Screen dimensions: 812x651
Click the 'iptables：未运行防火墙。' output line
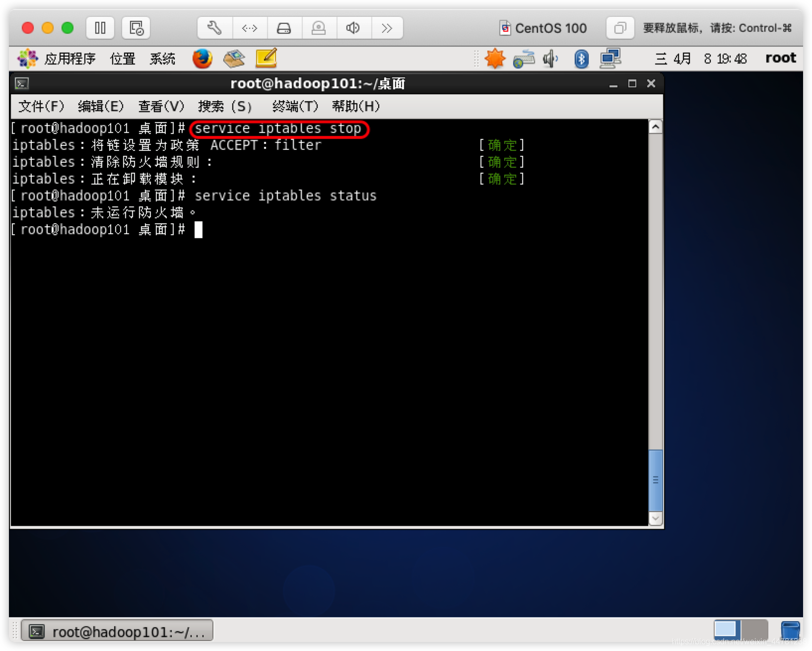coord(104,213)
